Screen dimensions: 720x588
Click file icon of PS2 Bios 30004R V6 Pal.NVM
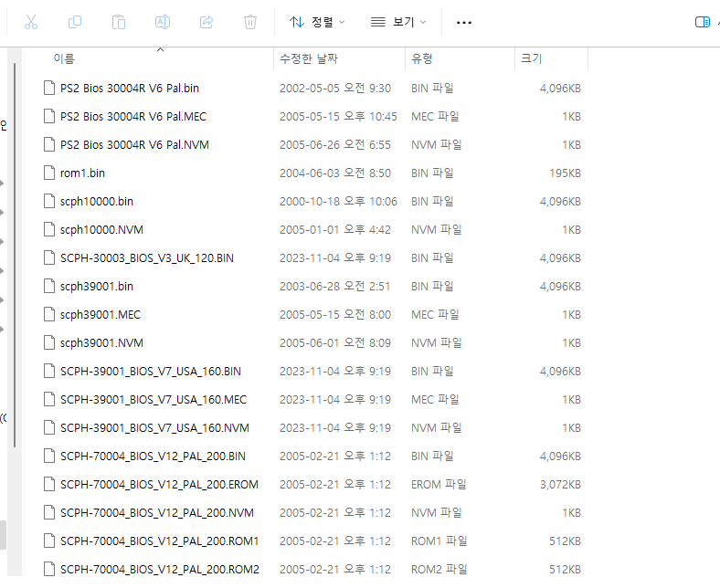click(49, 144)
